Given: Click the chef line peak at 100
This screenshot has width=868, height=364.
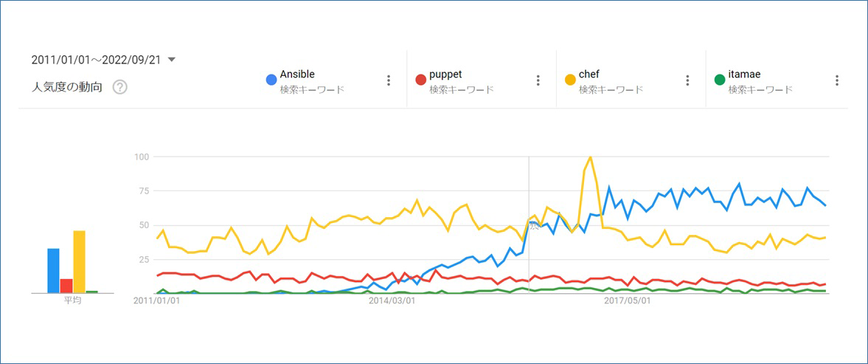Looking at the screenshot, I should click(591, 157).
